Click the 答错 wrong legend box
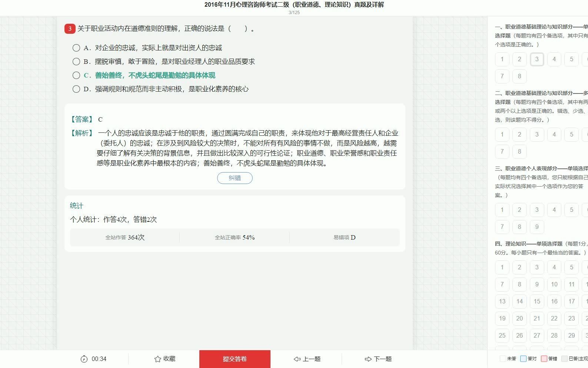 (544, 359)
